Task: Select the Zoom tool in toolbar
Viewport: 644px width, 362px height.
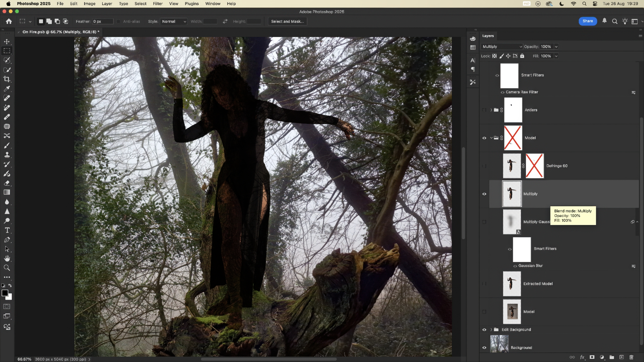Action: pos(7,268)
